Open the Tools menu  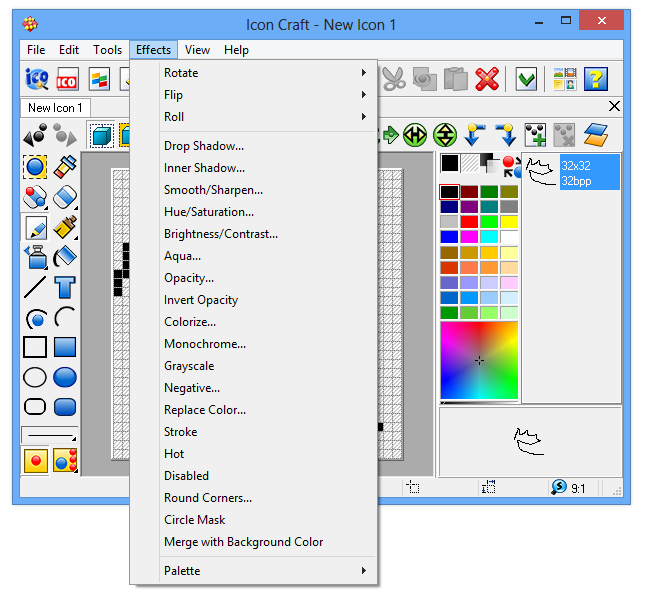[x=108, y=50]
